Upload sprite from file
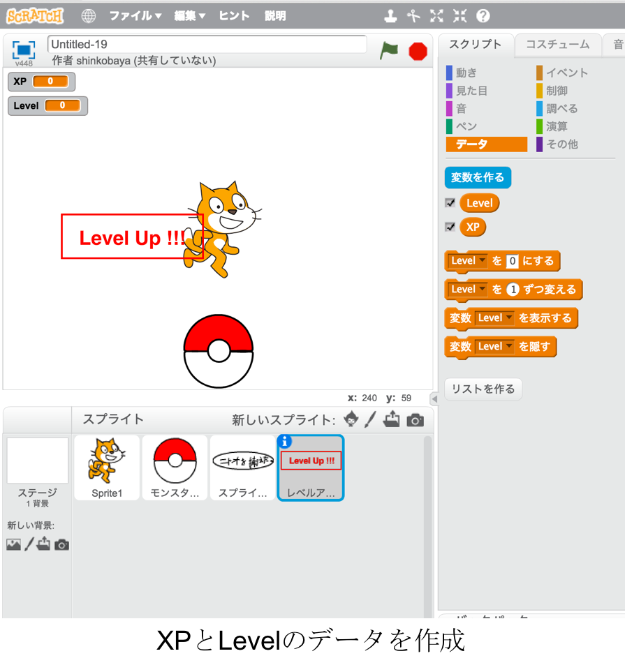The width and height of the screenshot is (625, 672). click(x=391, y=419)
